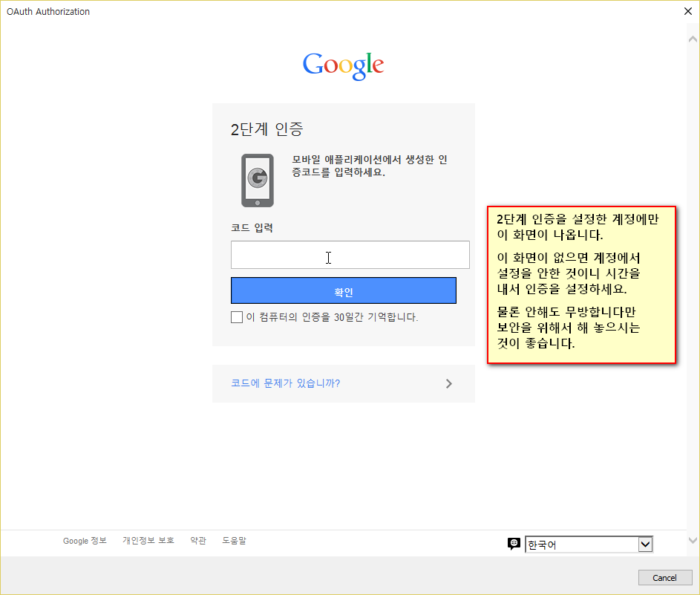The width and height of the screenshot is (700, 595).
Task: Open the 약관 footer link
Action: click(x=198, y=541)
